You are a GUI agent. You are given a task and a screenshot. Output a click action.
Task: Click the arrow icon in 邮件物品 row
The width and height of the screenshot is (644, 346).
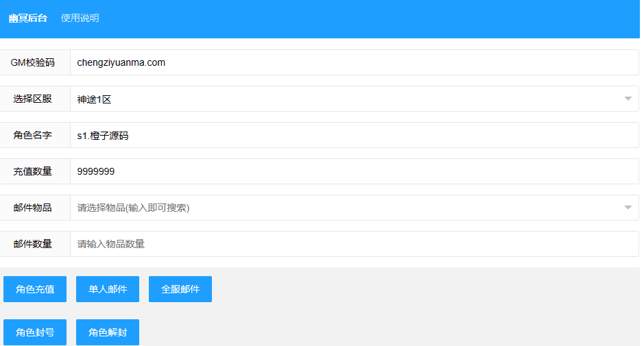pyautogui.click(x=628, y=208)
